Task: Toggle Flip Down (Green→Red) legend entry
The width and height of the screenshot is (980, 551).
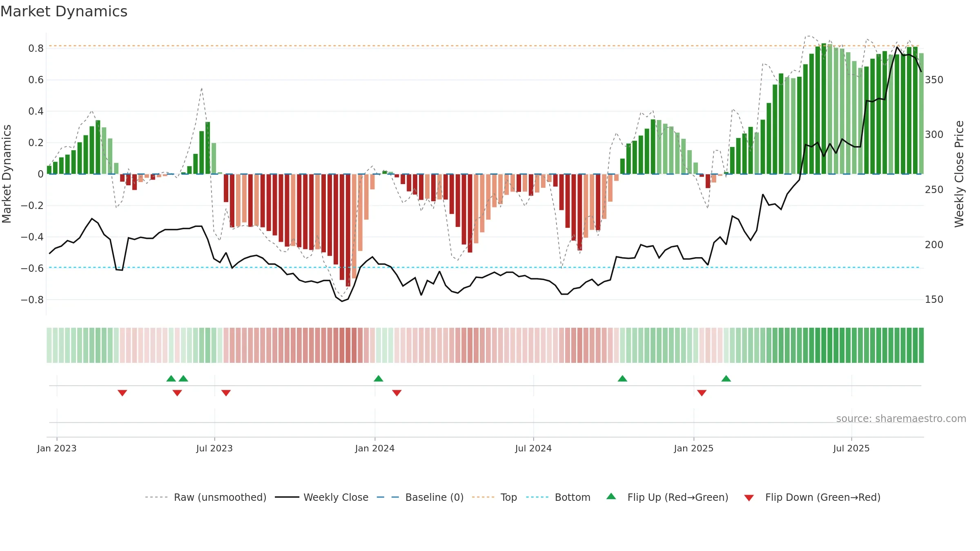Action: pos(813,497)
